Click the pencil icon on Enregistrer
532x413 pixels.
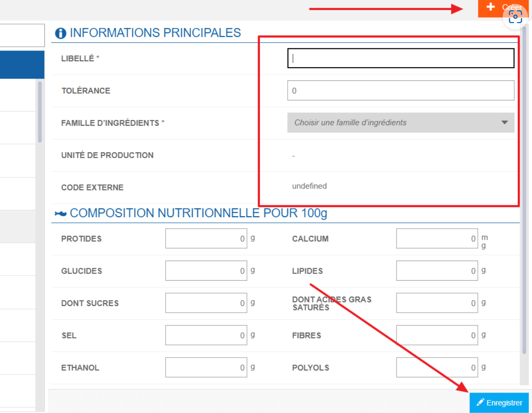tap(480, 402)
